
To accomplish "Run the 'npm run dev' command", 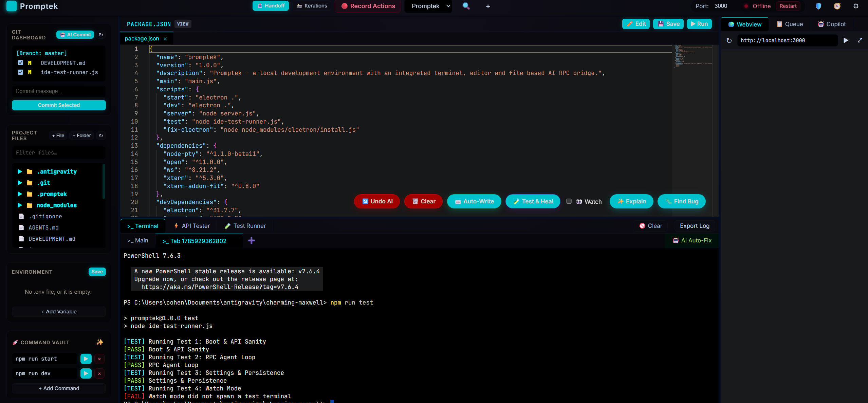I will pos(86,373).
